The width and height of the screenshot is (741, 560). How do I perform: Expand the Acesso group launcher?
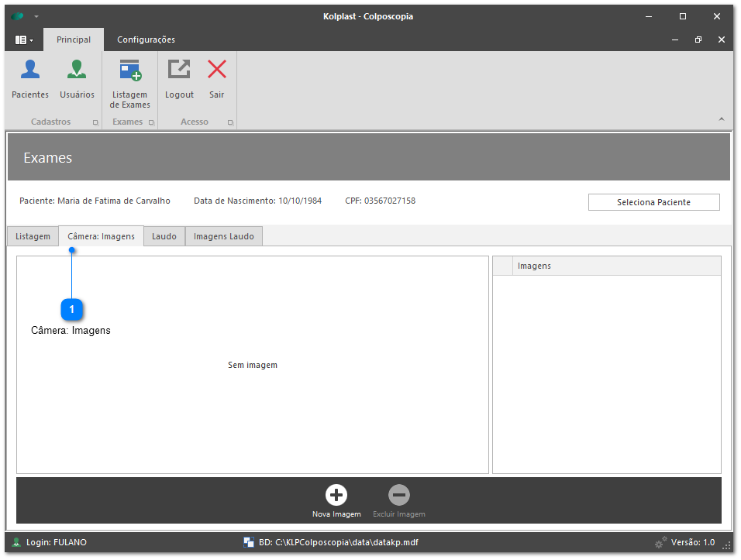[x=230, y=122]
